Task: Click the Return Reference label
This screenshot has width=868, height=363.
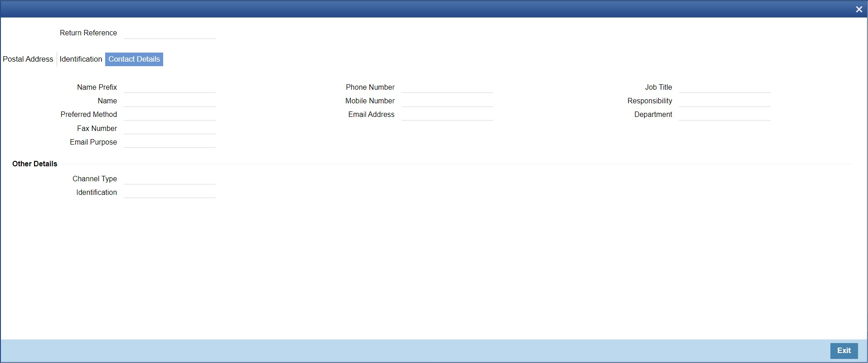Action: (88, 33)
